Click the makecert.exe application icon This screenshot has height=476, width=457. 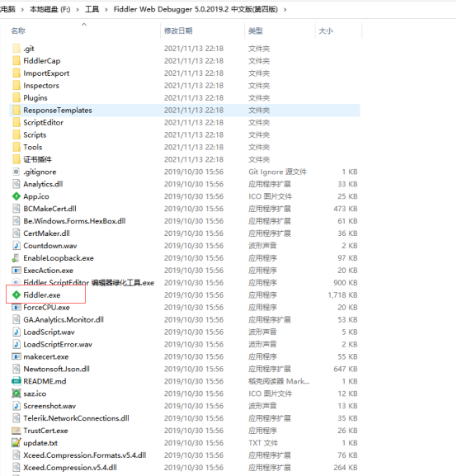16,356
